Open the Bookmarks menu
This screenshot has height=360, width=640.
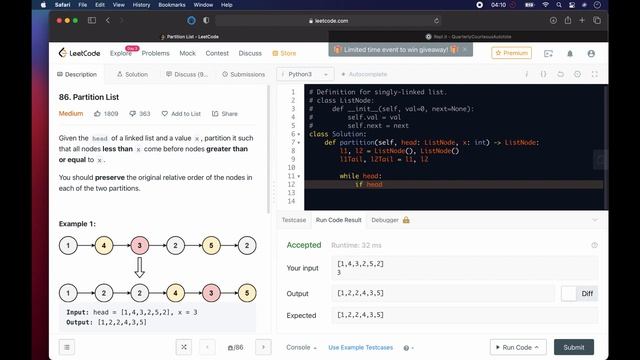pos(171,5)
